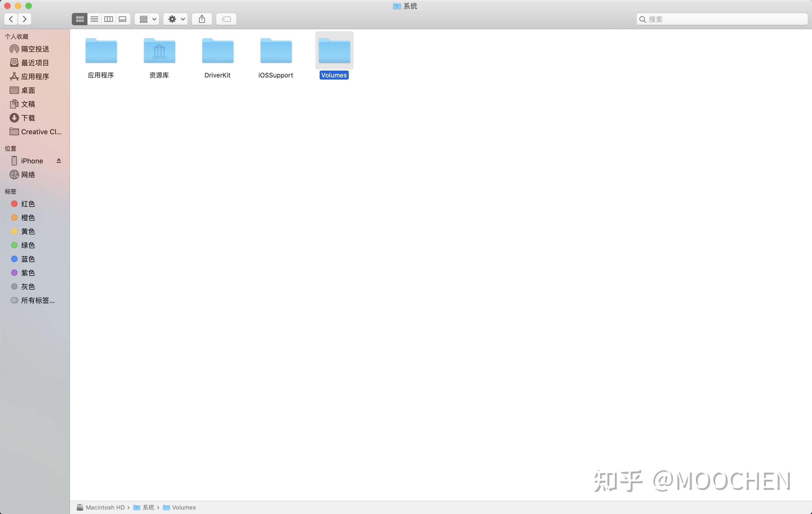Click the Edit Tags toolbar button
The height and width of the screenshot is (514, 812).
pos(226,19)
